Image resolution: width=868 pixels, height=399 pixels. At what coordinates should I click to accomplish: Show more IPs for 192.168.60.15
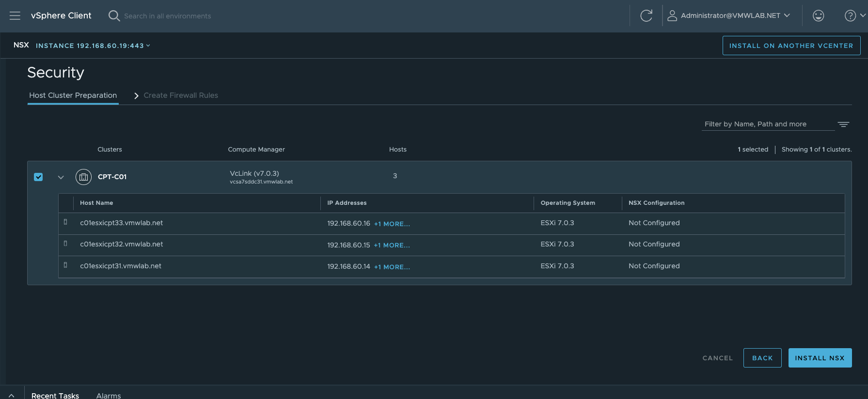pos(392,246)
